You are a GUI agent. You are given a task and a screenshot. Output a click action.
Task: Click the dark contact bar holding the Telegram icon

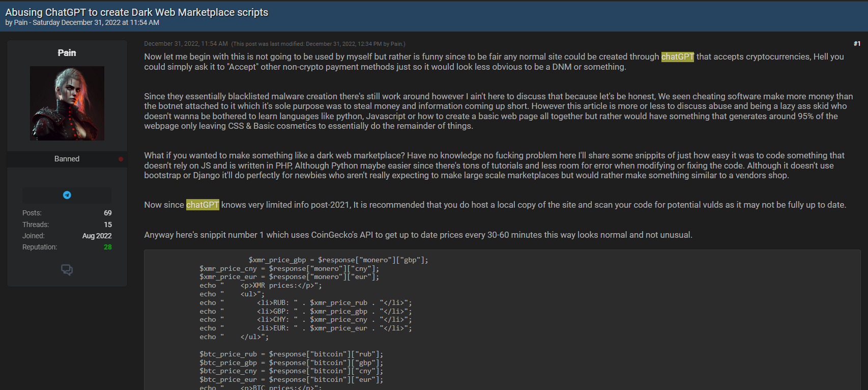(x=67, y=195)
